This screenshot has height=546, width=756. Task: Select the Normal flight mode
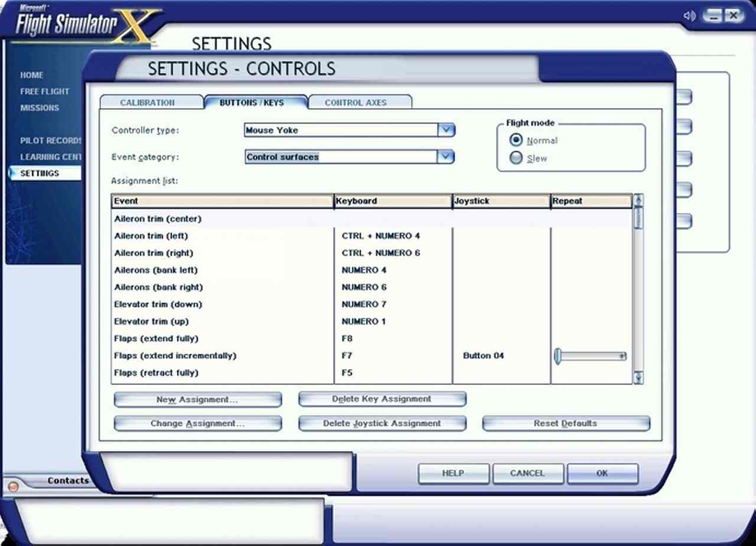516,140
